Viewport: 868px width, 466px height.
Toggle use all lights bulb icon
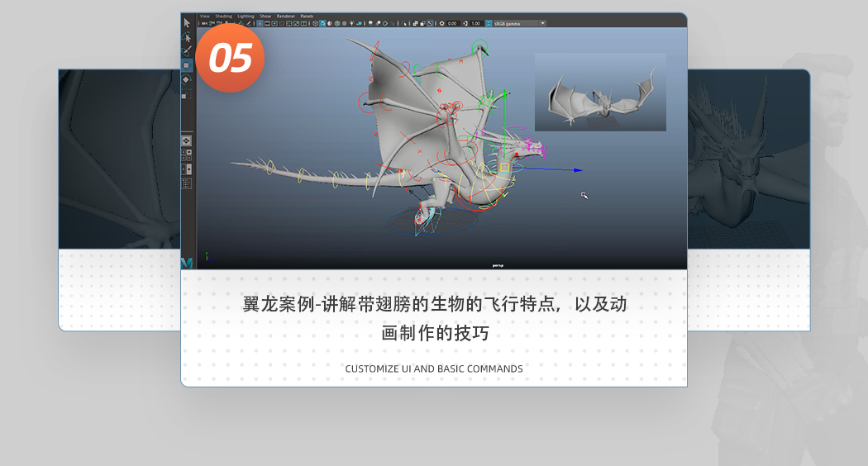351,23
